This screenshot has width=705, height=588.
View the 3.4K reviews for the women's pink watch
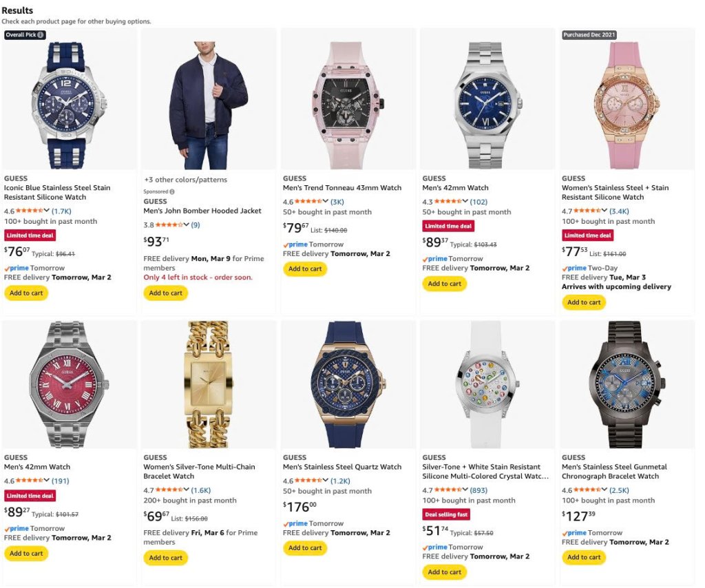pyautogui.click(x=619, y=211)
